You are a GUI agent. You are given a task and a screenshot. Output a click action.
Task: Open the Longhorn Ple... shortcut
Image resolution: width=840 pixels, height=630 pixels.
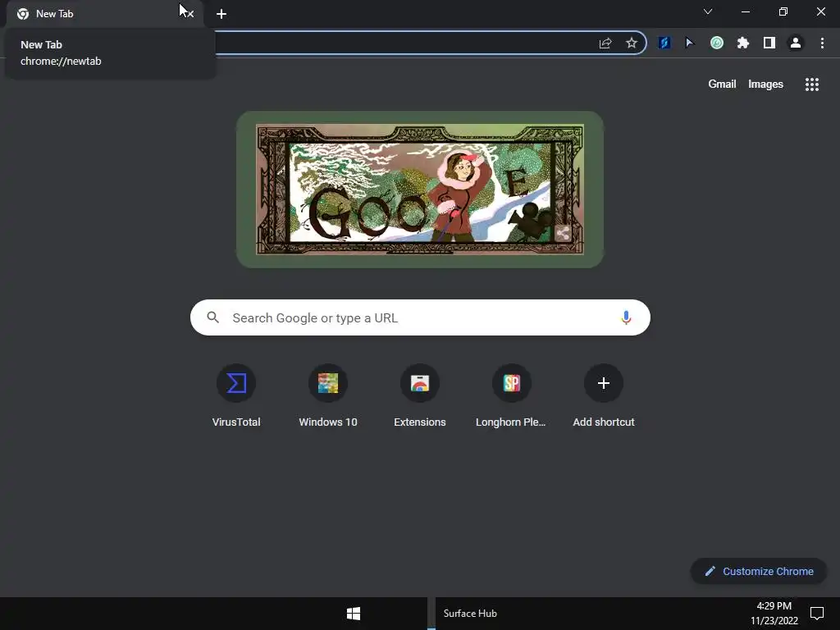point(512,395)
